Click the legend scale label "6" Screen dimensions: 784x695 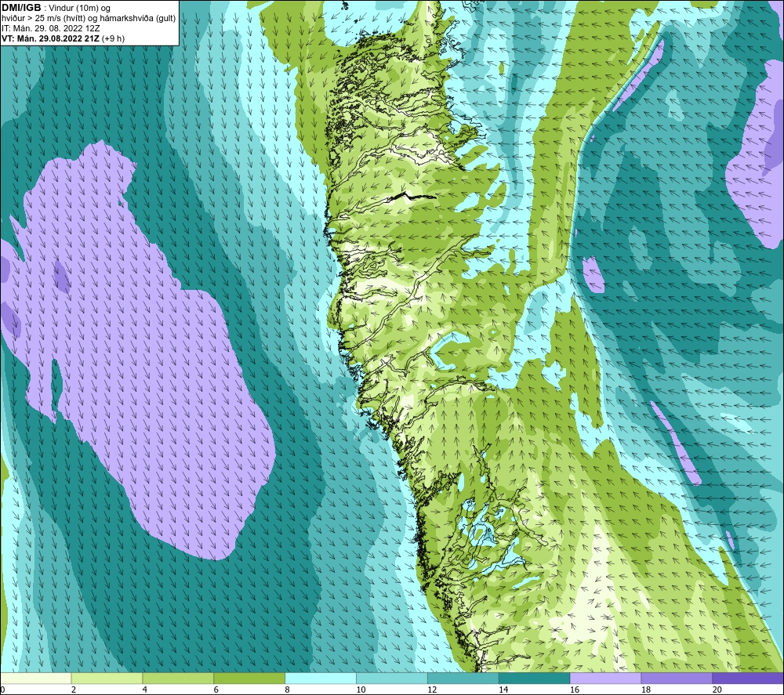click(216, 690)
